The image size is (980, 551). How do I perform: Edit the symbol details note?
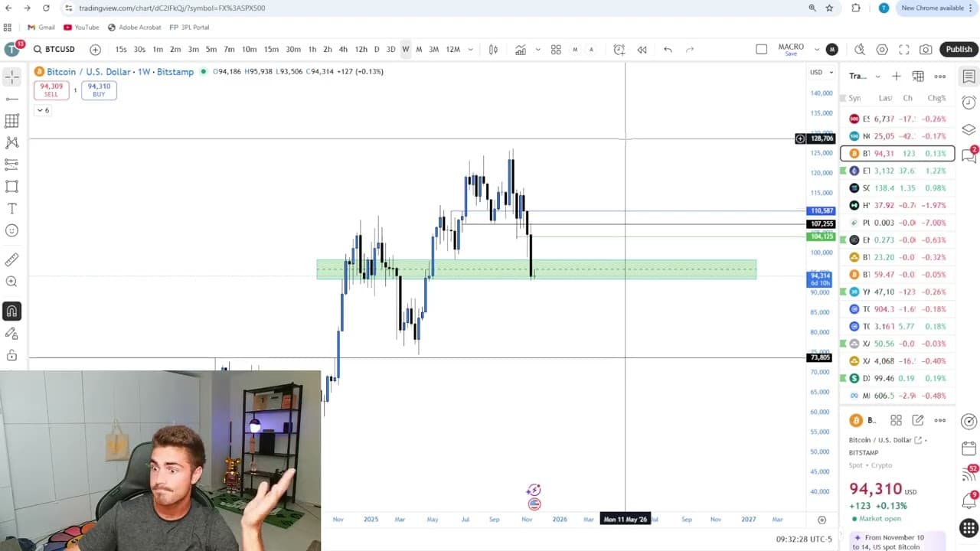(917, 420)
